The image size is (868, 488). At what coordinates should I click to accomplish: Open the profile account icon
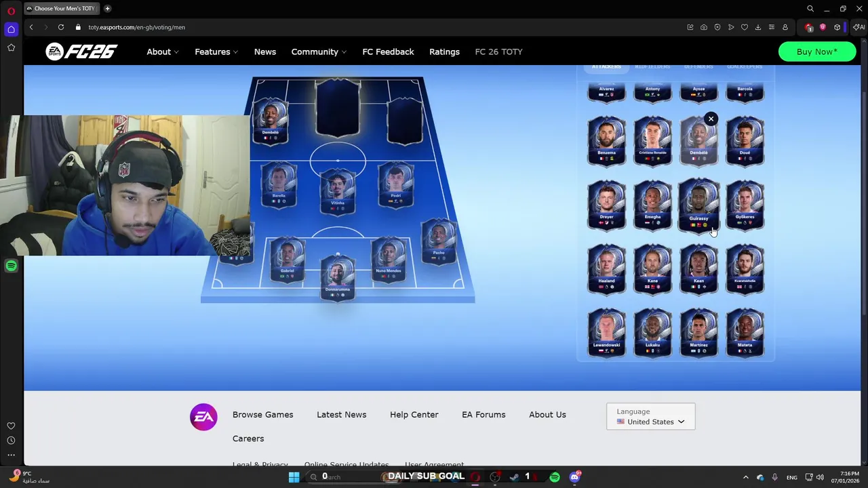click(785, 27)
